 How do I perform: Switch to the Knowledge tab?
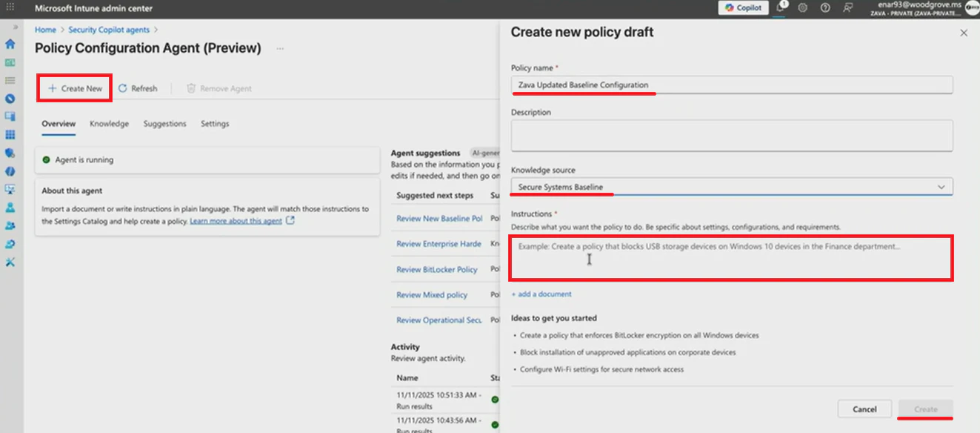pyautogui.click(x=109, y=124)
